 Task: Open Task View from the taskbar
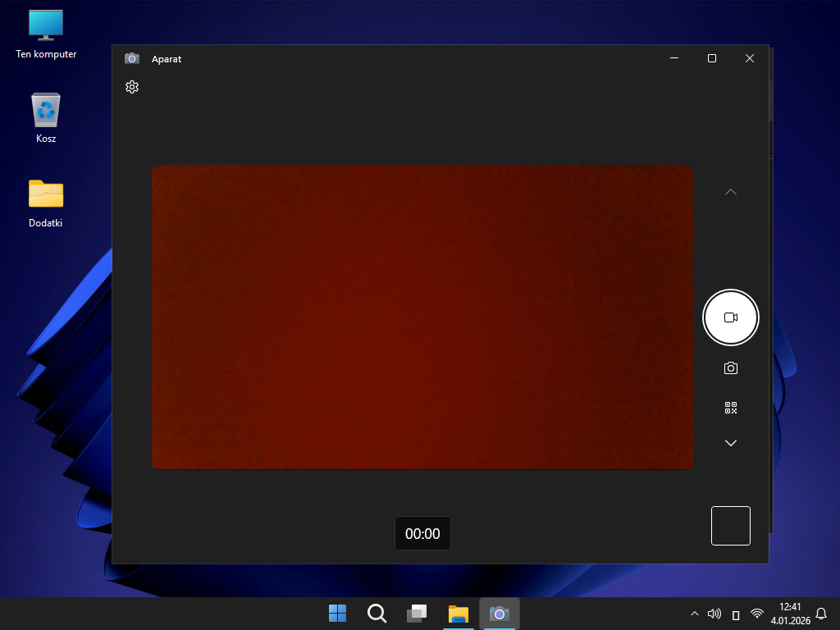pos(417,614)
